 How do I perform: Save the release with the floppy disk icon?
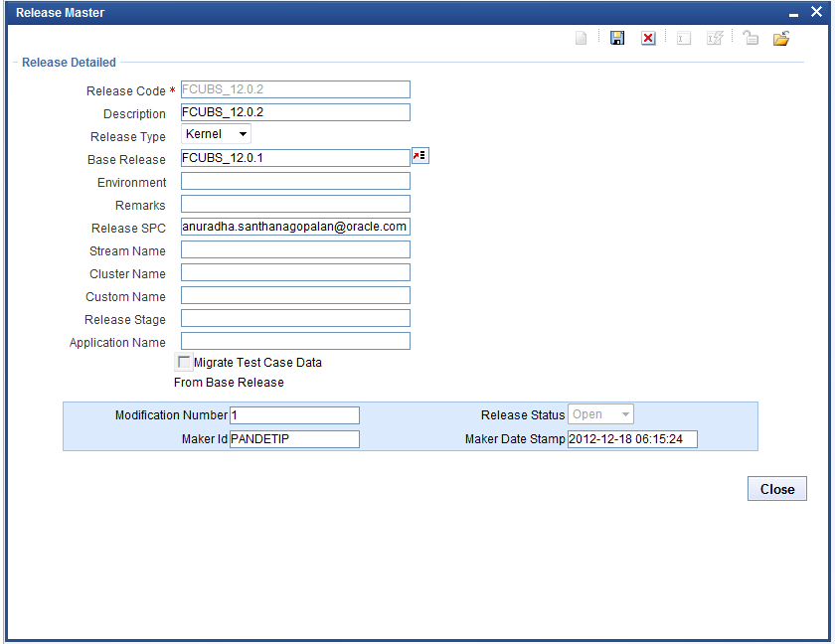pyautogui.click(x=617, y=39)
